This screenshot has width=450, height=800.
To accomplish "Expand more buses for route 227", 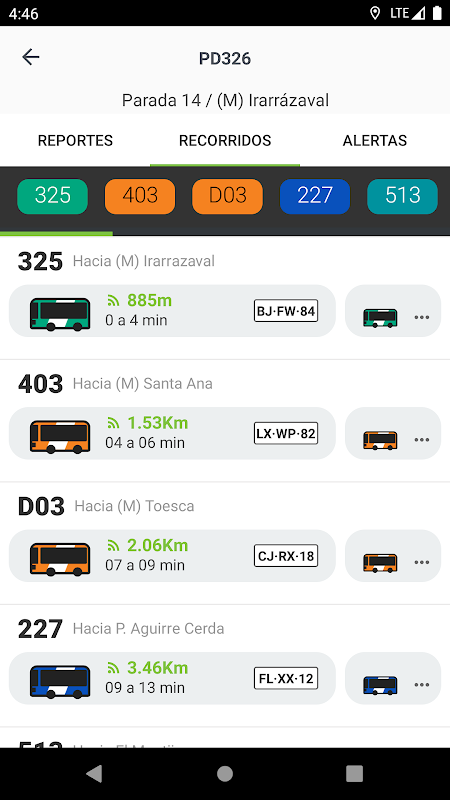I will pos(393,678).
